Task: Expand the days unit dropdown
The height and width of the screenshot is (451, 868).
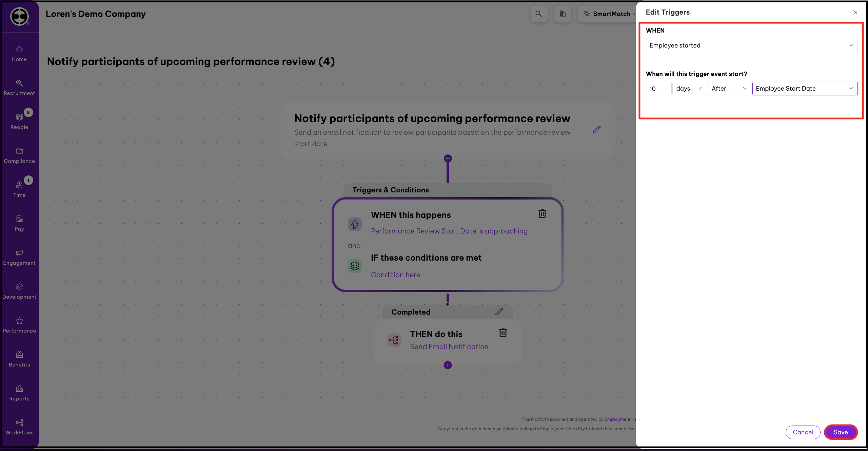Action: 689,89
